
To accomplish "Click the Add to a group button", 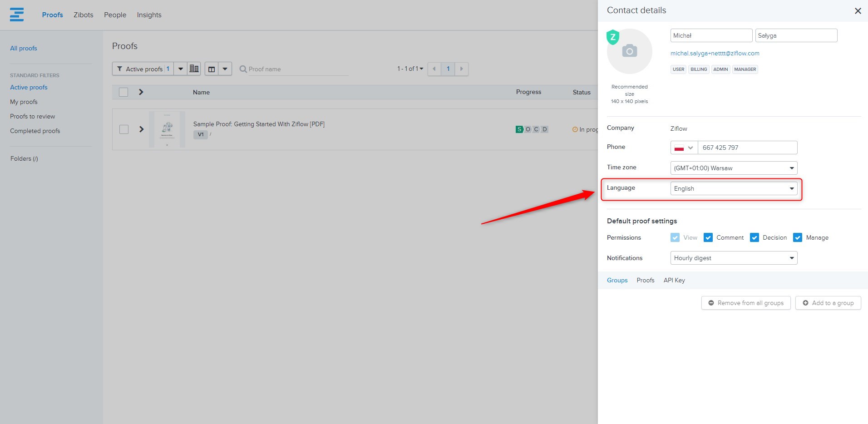I will coord(828,303).
